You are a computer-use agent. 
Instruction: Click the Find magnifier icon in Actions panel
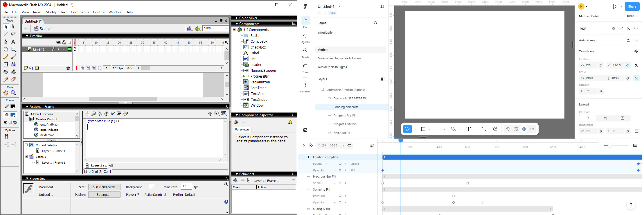94,114
